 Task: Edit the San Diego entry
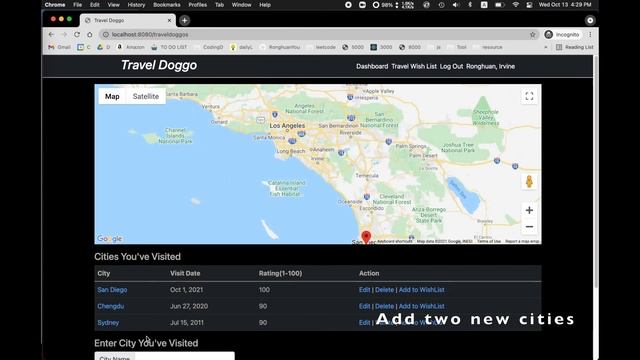pyautogui.click(x=364, y=290)
